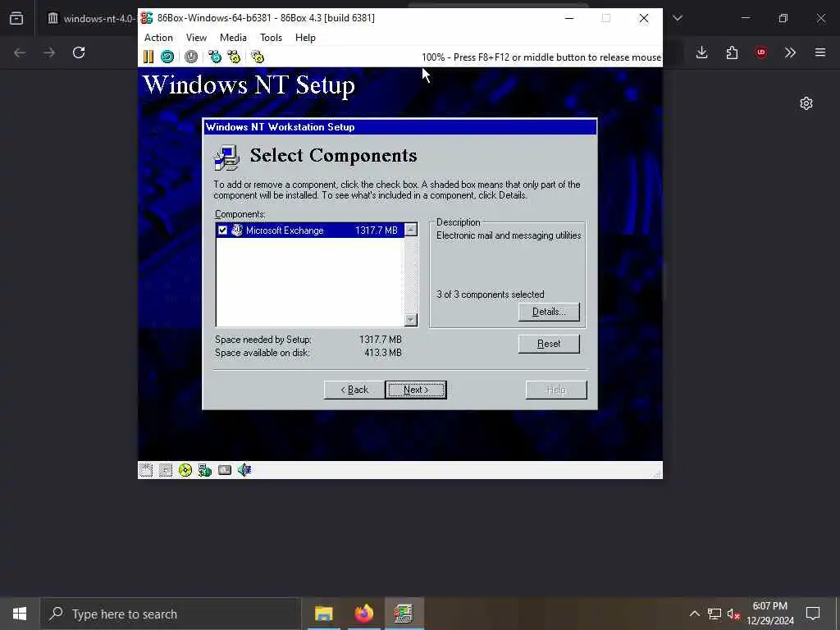Open the 86Box Help menu
This screenshot has height=630, width=840.
pos(305,38)
